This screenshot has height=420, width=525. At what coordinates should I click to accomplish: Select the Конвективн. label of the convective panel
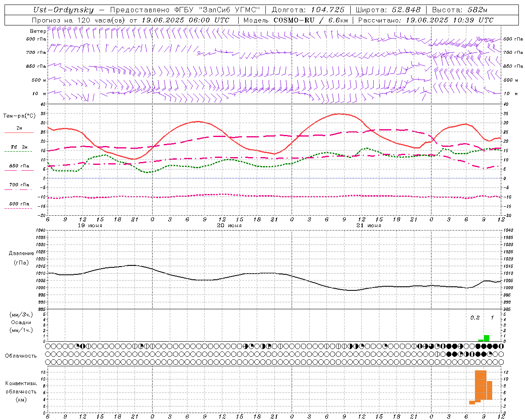click(21, 383)
